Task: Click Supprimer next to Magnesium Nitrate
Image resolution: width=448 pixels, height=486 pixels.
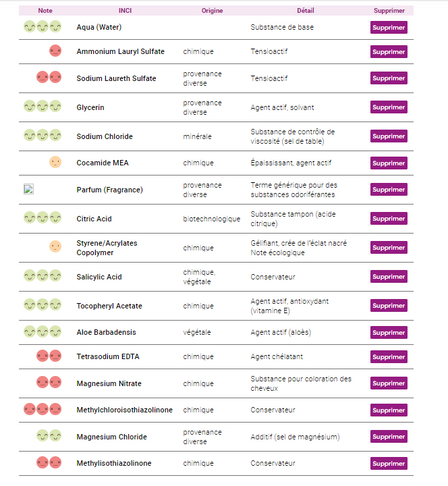Action: pos(389,383)
